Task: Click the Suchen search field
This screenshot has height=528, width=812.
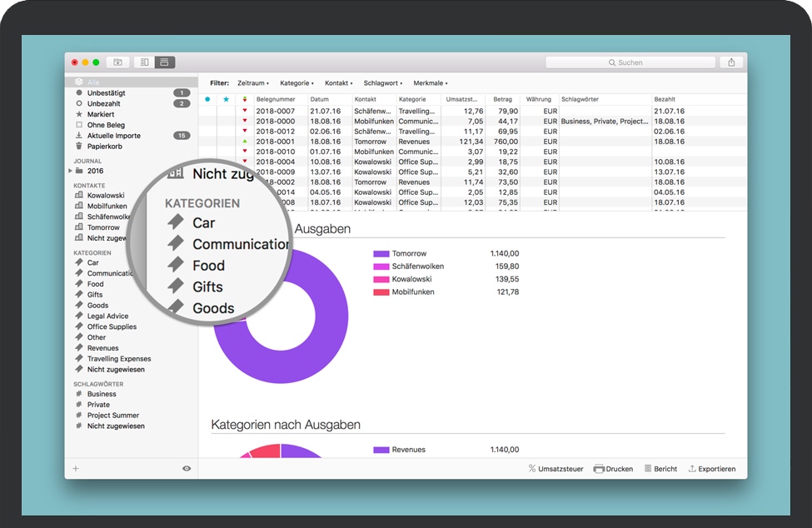Action: pyautogui.click(x=630, y=62)
